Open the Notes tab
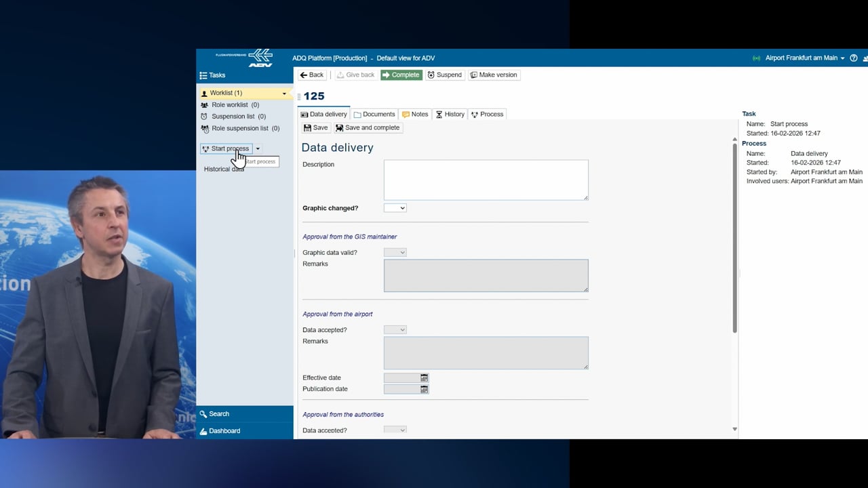The image size is (868, 488). pyautogui.click(x=415, y=115)
